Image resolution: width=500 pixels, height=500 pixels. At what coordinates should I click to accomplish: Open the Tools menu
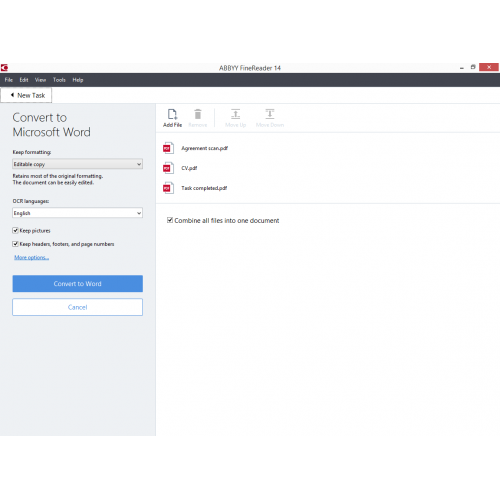59,80
